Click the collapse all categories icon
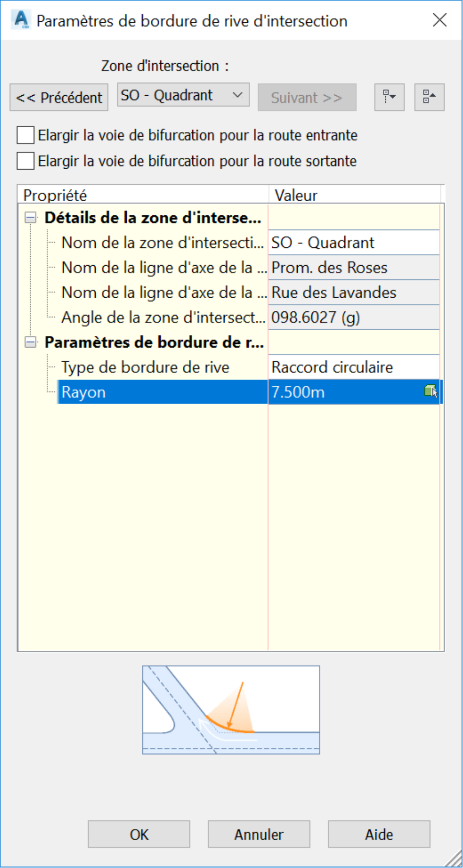This screenshot has width=463, height=868. (429, 97)
